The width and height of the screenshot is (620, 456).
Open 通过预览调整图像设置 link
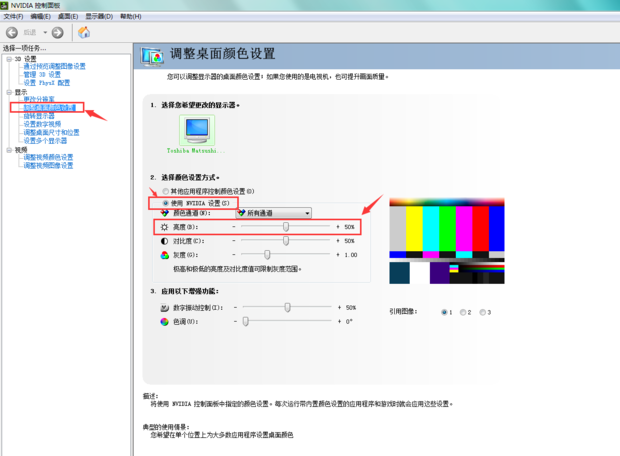(55, 66)
